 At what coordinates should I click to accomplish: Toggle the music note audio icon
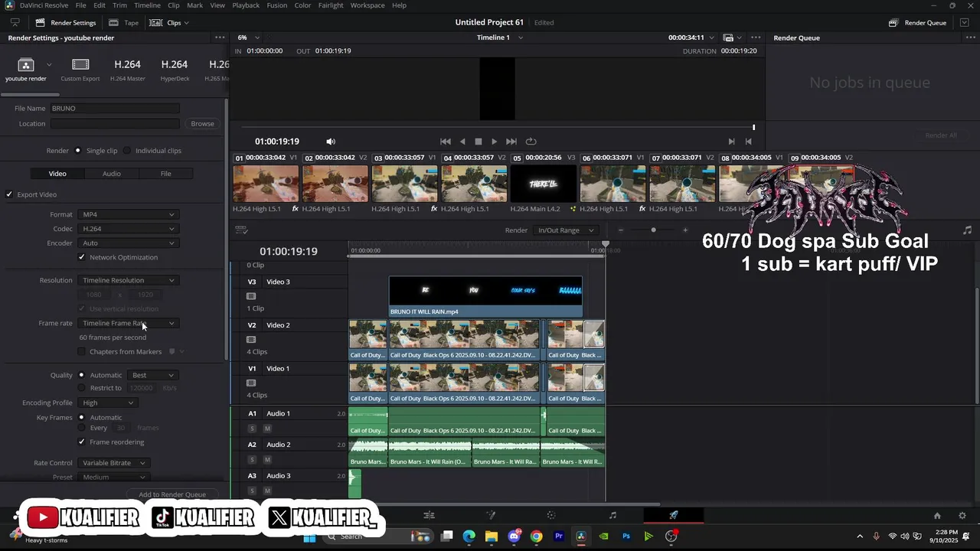click(967, 230)
